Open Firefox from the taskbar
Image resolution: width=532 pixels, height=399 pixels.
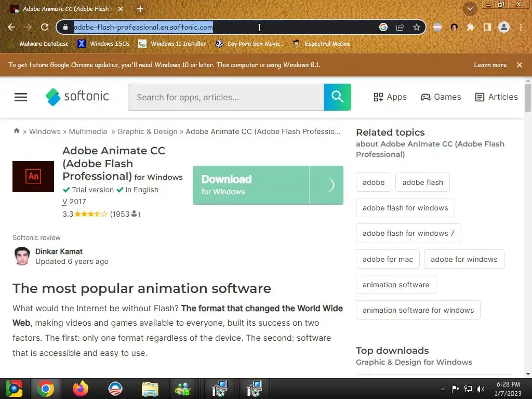pos(81,389)
